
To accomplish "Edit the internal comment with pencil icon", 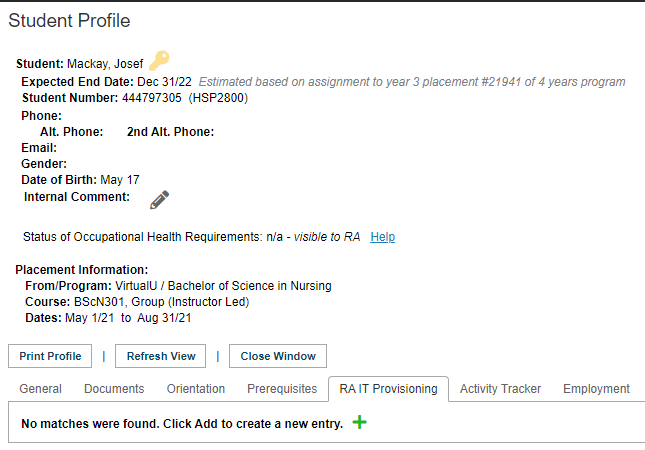I will [x=159, y=200].
